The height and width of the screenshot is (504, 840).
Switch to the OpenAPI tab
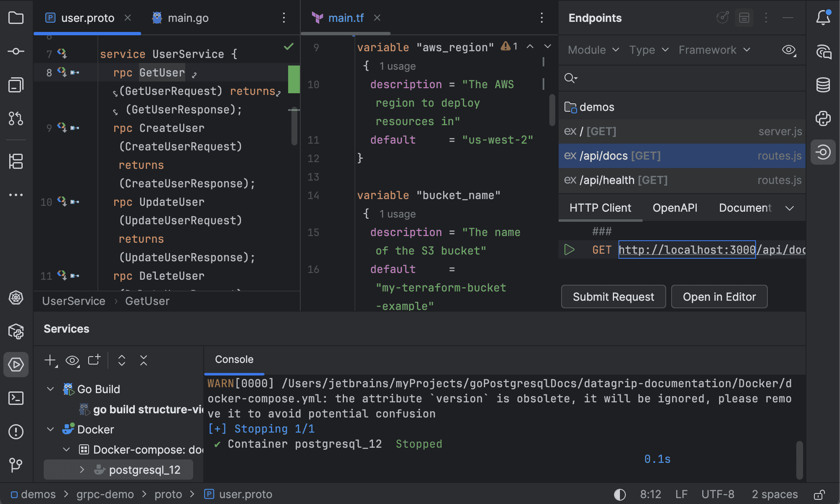[x=675, y=208]
